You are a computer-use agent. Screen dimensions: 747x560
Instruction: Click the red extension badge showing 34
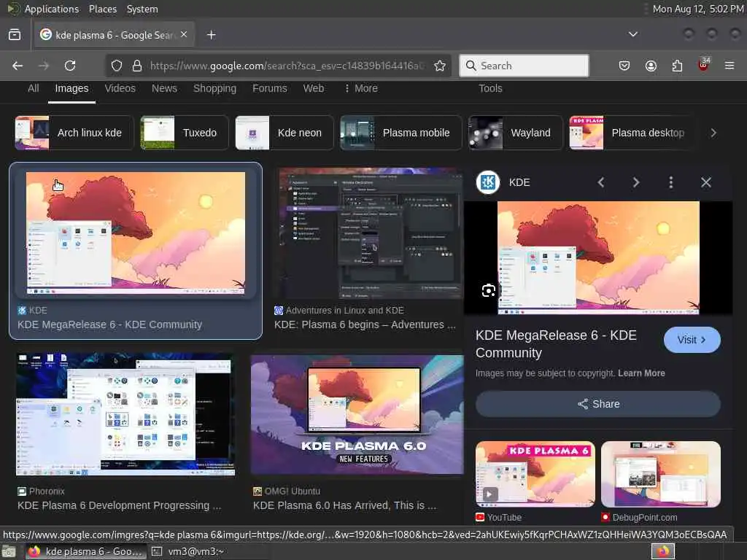(704, 65)
